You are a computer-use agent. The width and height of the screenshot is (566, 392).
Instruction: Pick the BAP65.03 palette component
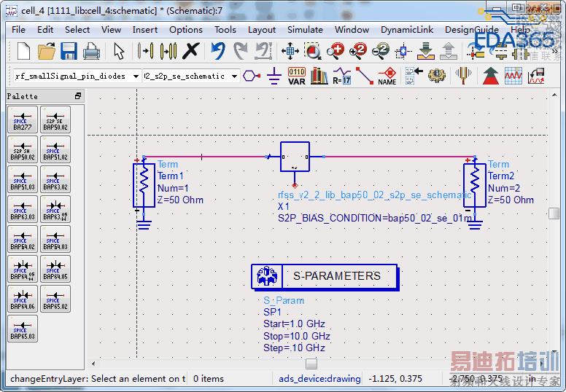(x=23, y=329)
